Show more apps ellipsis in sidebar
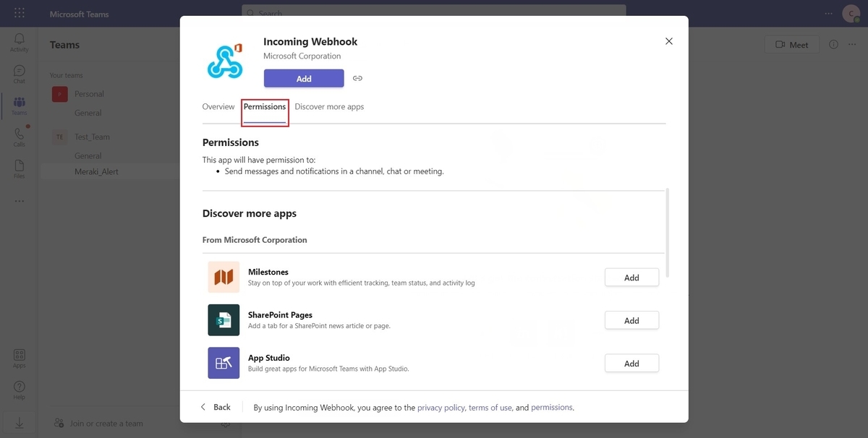The width and height of the screenshot is (868, 438). click(19, 201)
